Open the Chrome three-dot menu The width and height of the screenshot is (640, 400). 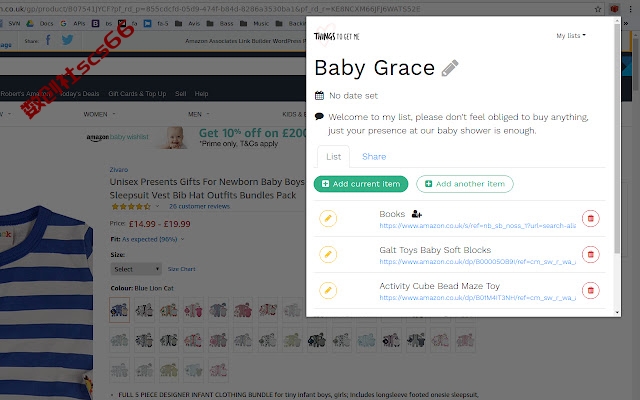(630, 9)
